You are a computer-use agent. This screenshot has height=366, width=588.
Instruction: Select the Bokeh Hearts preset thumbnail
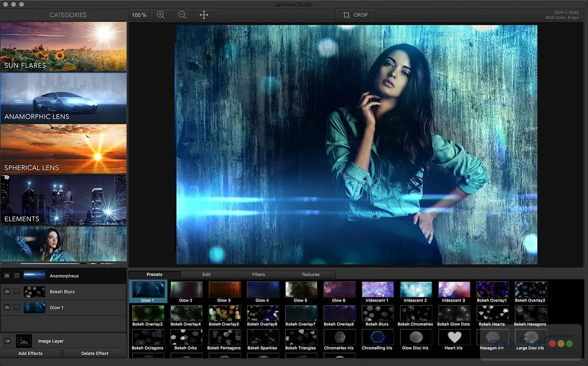pyautogui.click(x=492, y=313)
